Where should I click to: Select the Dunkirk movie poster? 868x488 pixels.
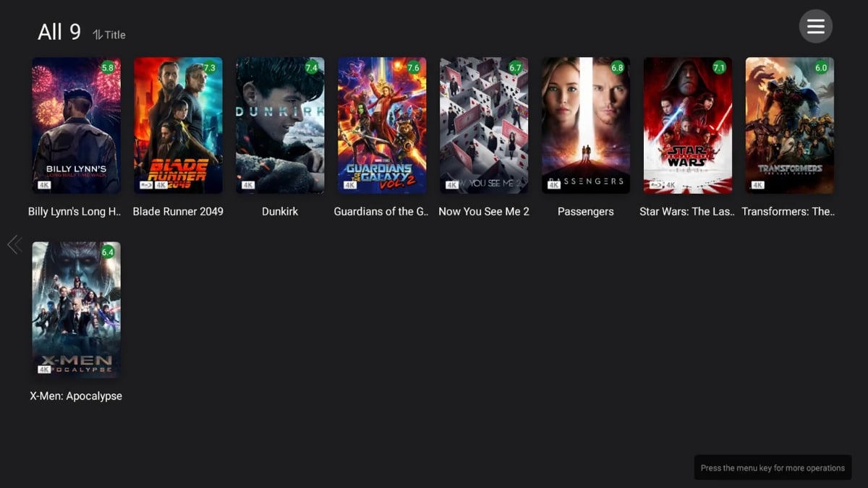[280, 125]
